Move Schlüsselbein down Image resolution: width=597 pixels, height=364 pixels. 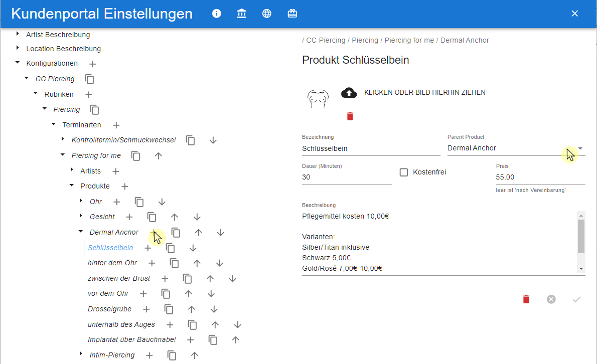(x=193, y=248)
